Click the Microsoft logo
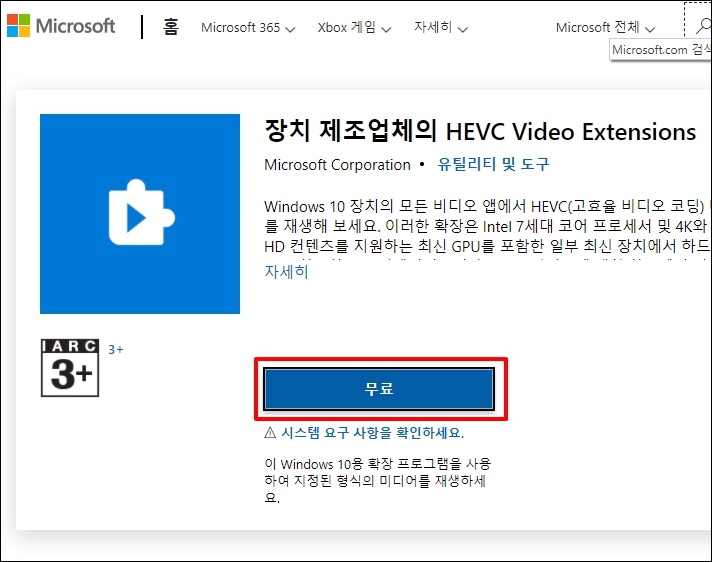Screen dimensions: 712x562 (61, 26)
